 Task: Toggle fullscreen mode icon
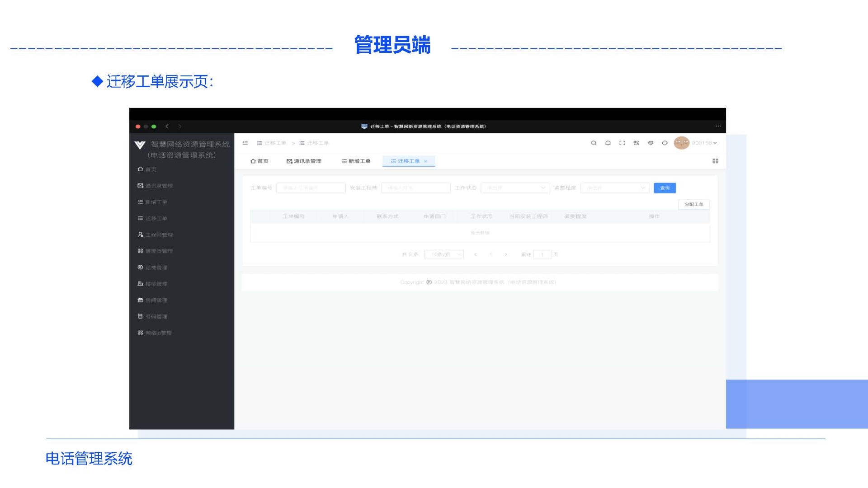tap(622, 143)
